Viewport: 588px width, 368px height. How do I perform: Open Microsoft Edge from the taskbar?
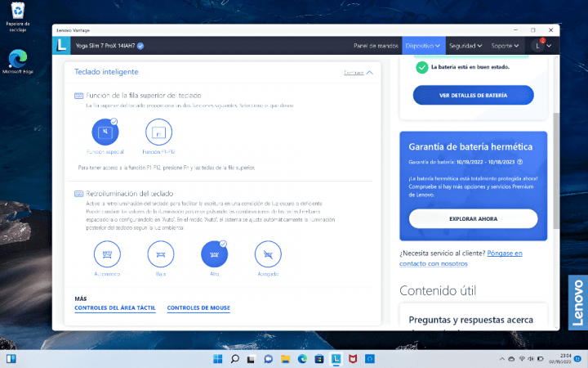point(302,359)
